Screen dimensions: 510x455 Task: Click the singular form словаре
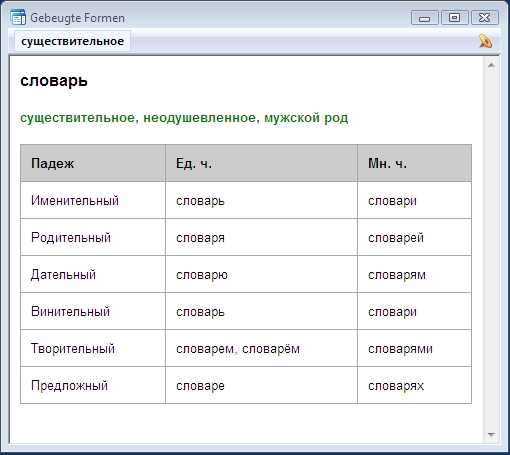(x=200, y=386)
